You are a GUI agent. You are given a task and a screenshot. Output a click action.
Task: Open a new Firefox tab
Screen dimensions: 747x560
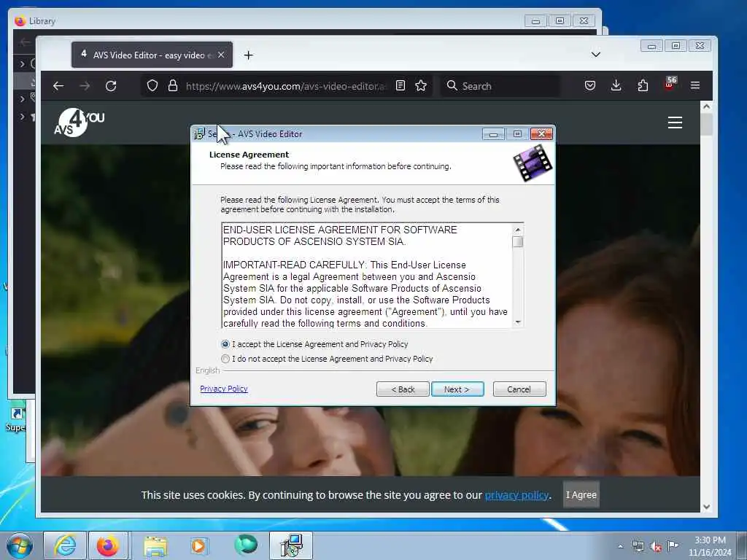(x=248, y=55)
